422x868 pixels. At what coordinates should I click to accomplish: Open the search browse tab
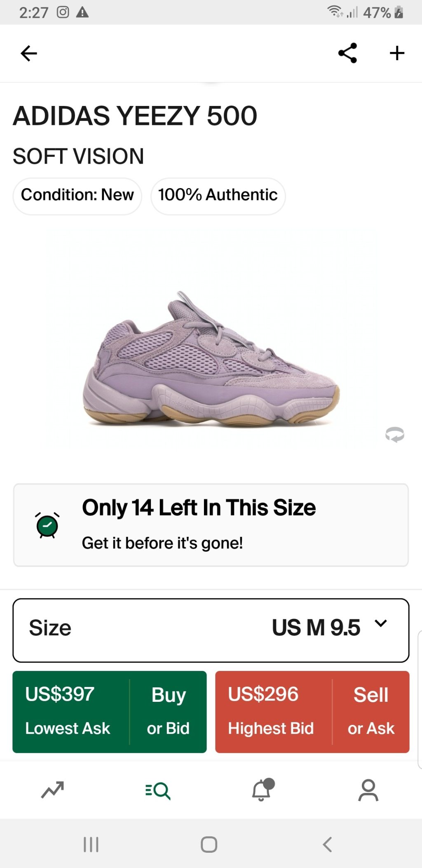[x=158, y=790]
